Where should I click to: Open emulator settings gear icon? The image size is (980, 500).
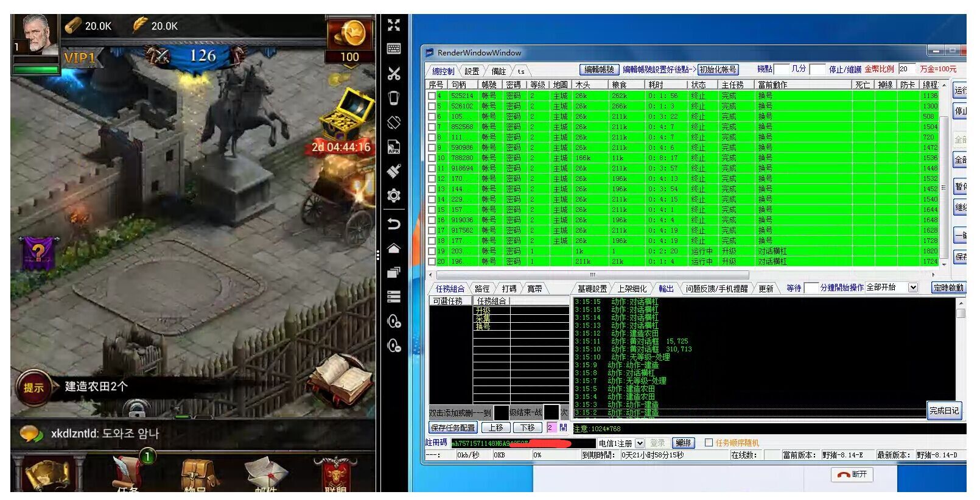(394, 195)
